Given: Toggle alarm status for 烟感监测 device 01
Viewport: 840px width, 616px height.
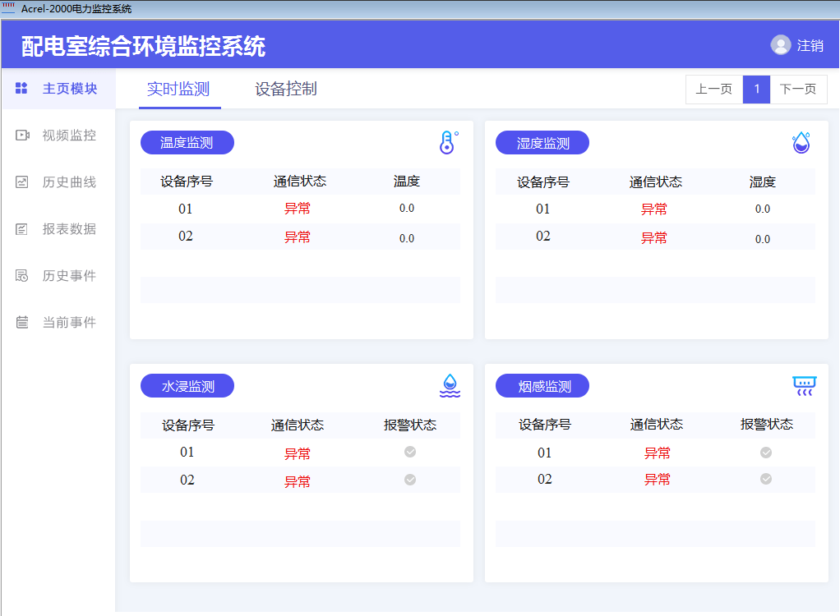Looking at the screenshot, I should coord(765,452).
